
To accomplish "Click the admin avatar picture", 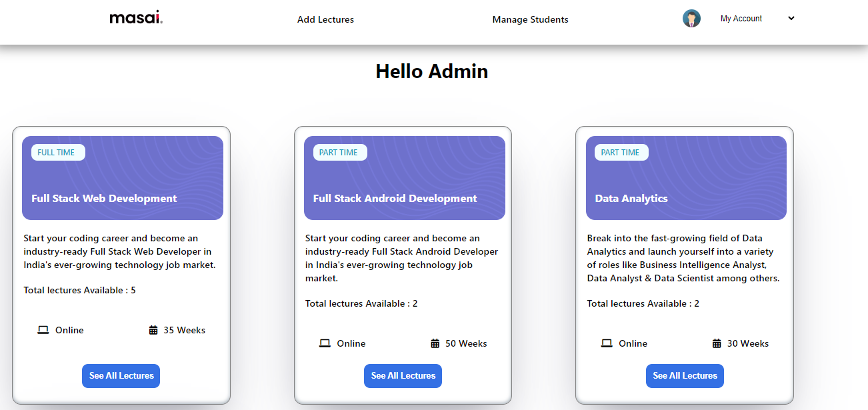I will tap(691, 19).
